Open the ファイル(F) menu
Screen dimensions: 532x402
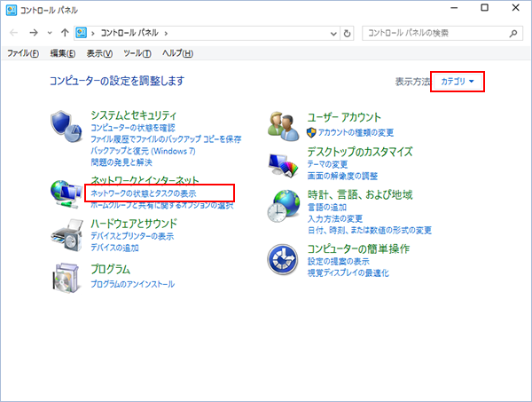(23, 53)
